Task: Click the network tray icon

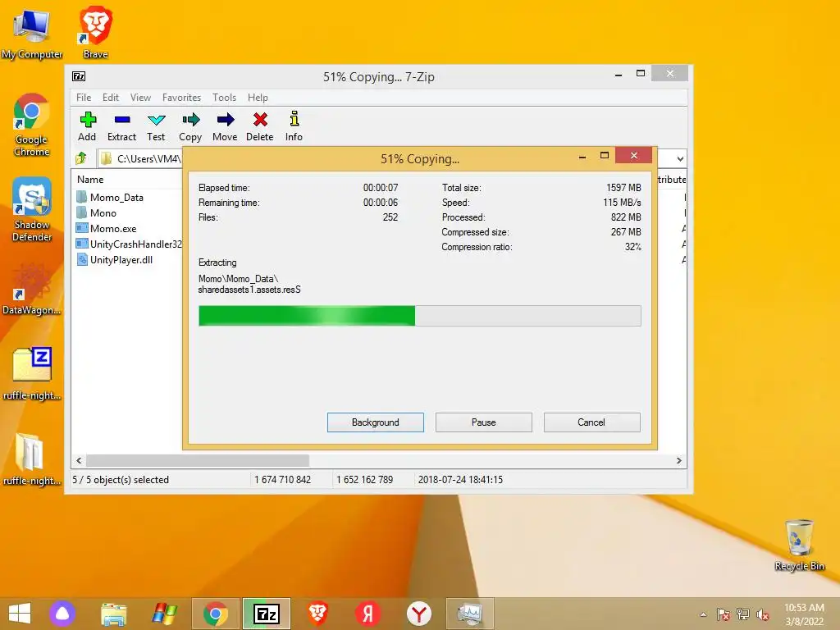Action: [743, 614]
